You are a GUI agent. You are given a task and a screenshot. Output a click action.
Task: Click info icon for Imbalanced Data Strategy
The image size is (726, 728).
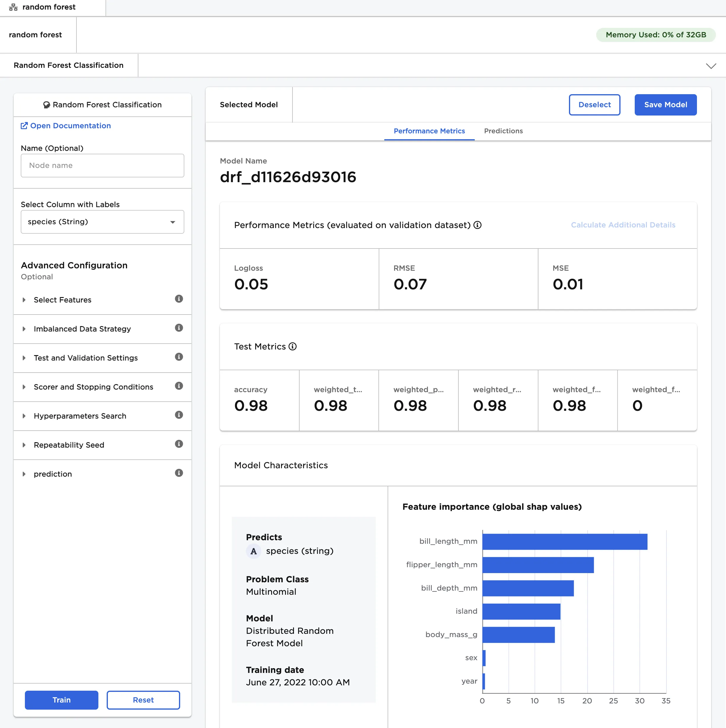179,328
